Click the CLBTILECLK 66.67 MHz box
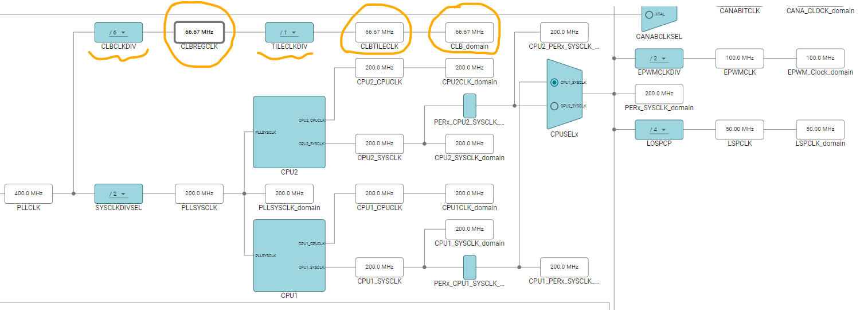The image size is (868, 310). pyautogui.click(x=380, y=32)
